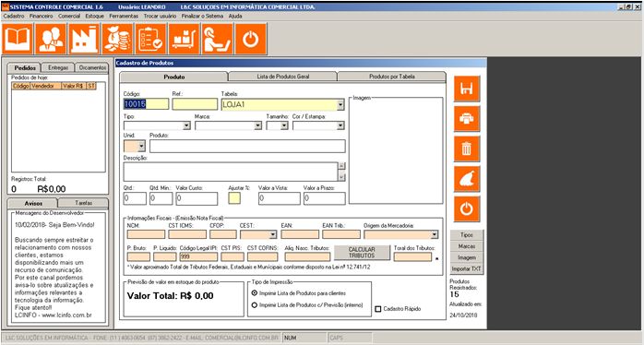
Task: Open the support attendant with laptop toolbar icon
Action: (217, 39)
